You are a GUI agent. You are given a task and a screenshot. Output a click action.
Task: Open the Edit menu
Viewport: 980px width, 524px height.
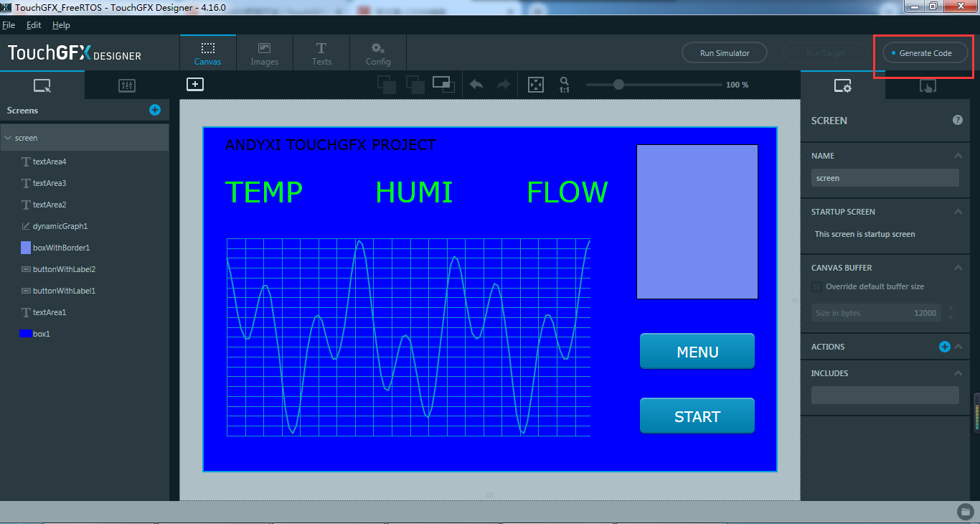click(x=34, y=25)
